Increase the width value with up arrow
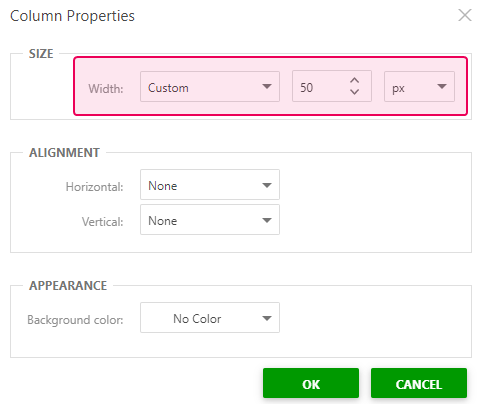The width and height of the screenshot is (480, 404). click(355, 80)
